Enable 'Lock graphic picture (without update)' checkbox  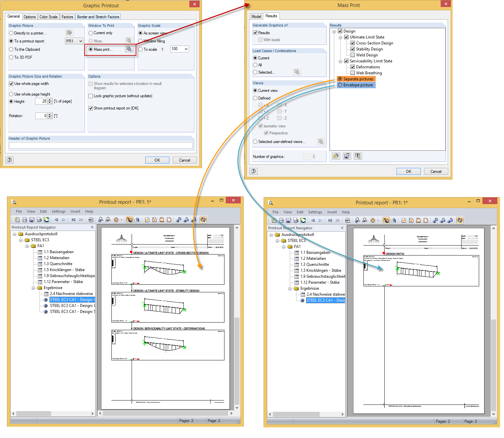(x=91, y=96)
